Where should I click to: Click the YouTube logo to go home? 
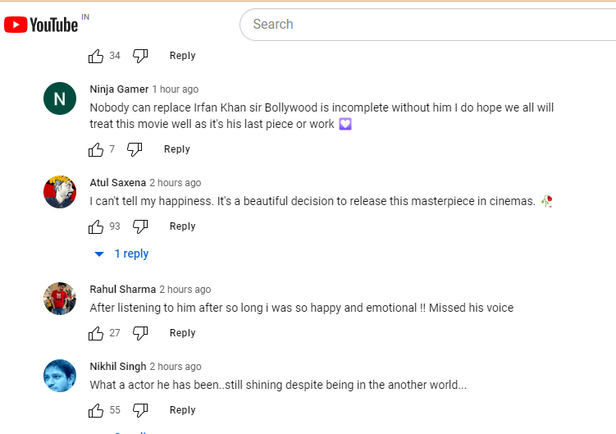click(x=42, y=24)
